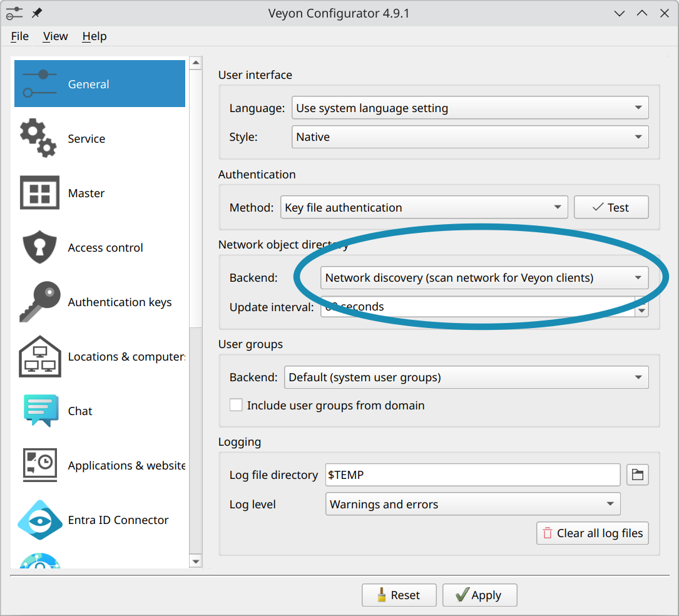Screen dimensions: 679x616
Task: Select Locations & computers icon
Action: click(x=40, y=356)
